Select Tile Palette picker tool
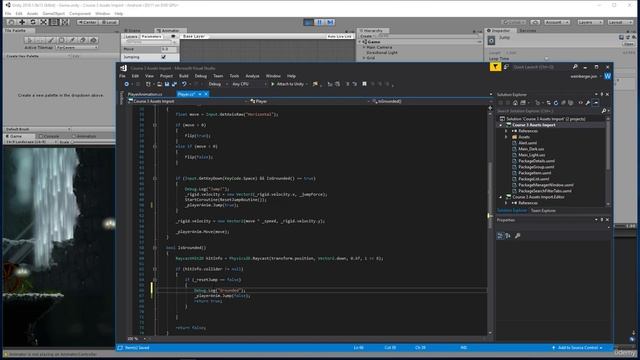 pyautogui.click(x=72, y=40)
